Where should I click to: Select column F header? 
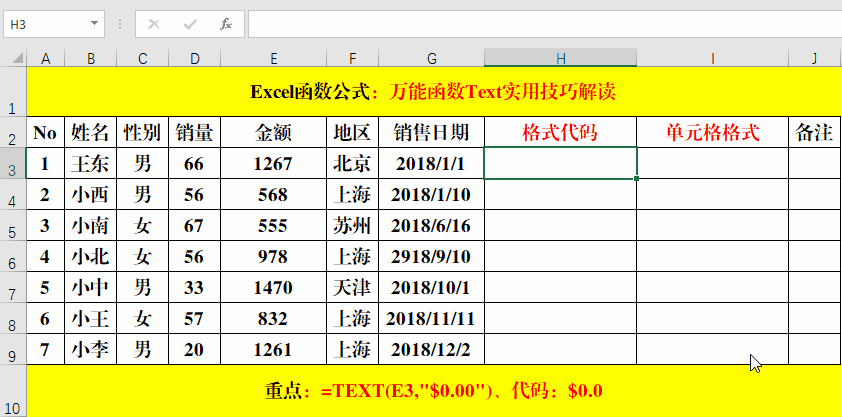[x=352, y=58]
